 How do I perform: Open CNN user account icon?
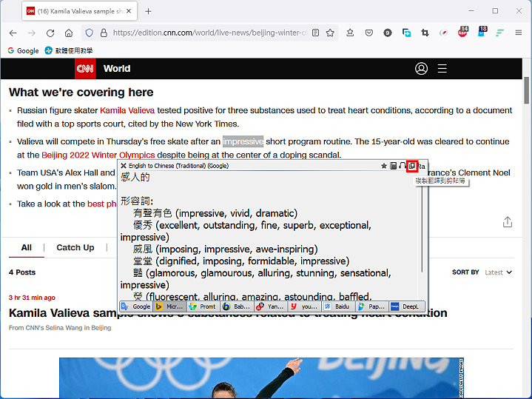click(422, 69)
